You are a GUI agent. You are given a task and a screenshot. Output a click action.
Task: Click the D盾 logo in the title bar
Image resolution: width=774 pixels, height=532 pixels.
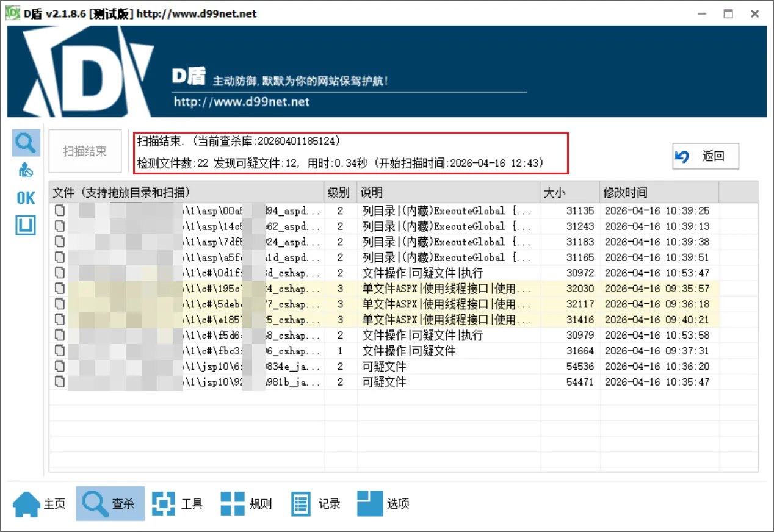12,12
